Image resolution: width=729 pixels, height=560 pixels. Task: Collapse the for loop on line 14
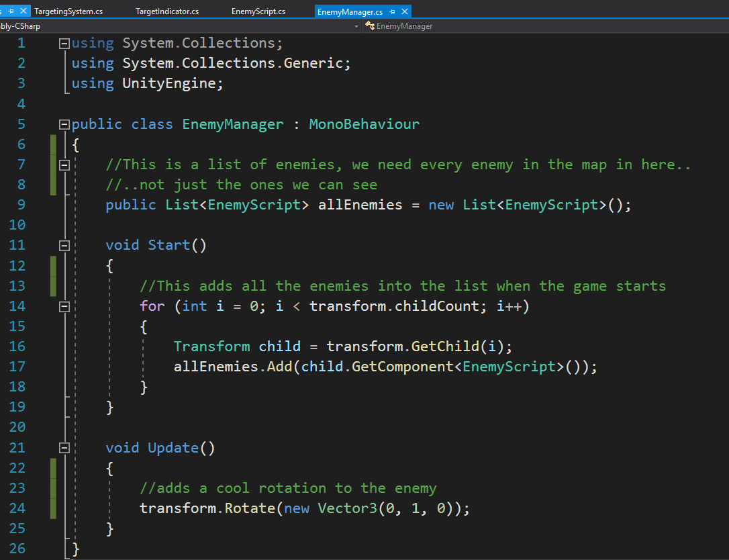[64, 306]
